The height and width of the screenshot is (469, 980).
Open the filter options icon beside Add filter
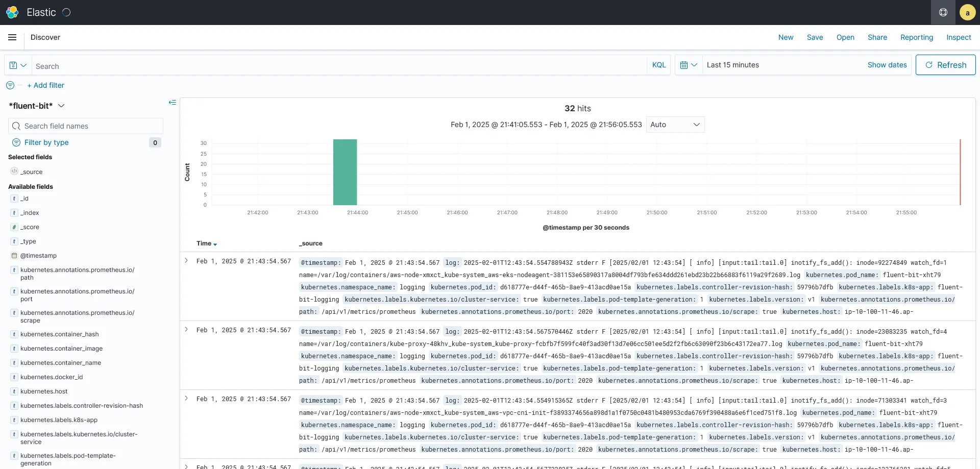coord(10,85)
